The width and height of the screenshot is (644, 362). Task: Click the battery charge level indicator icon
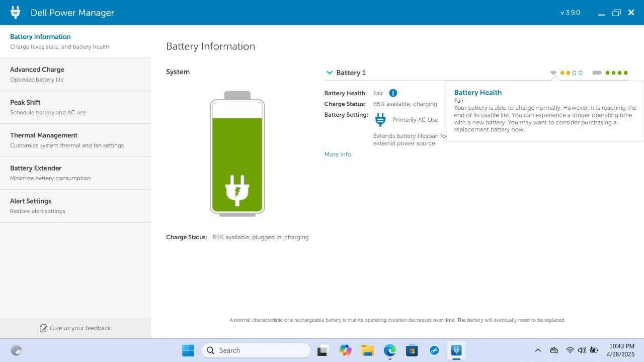(x=597, y=73)
